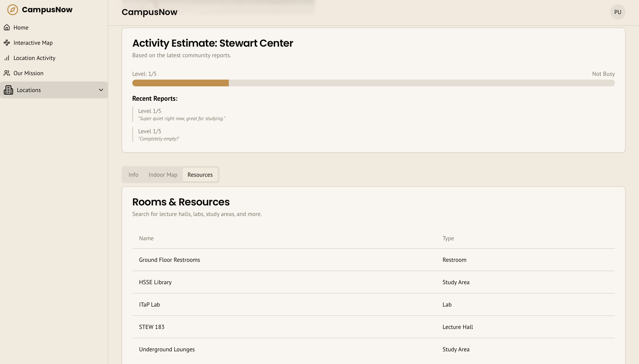Click the CampusNow compass logo icon

coord(12,10)
